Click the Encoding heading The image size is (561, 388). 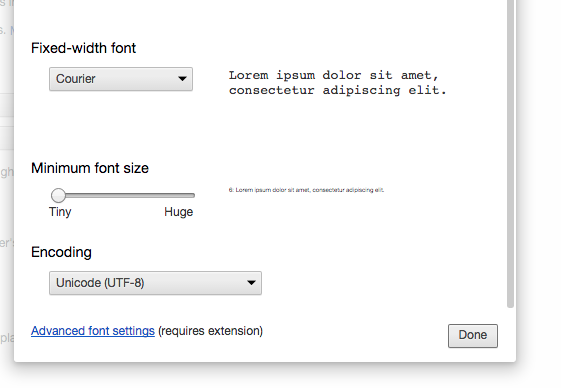click(x=61, y=252)
